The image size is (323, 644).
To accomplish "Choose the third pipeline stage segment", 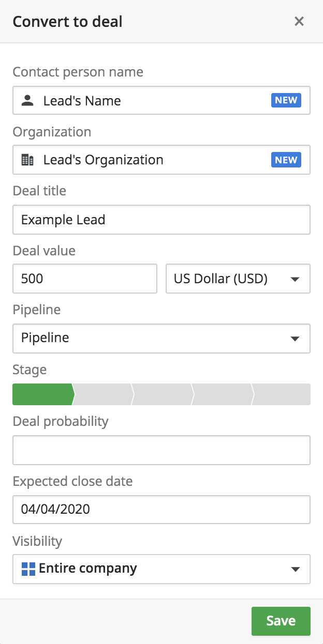I will [163, 394].
